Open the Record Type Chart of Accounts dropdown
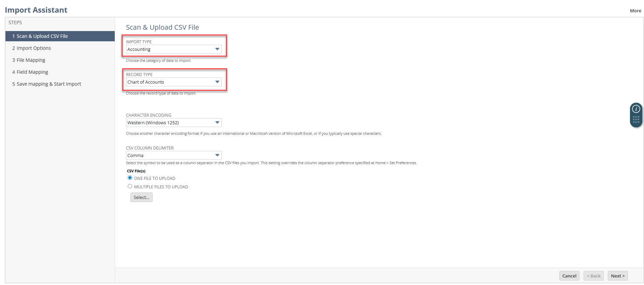Image resolution: width=644 pixels, height=285 pixels. pos(173,82)
